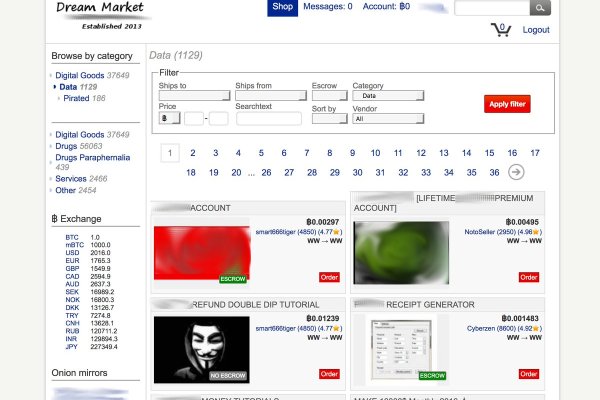The image size is (600, 400).
Task: Open vendor Cyberzen (8600) profile
Action: pyautogui.click(x=504, y=328)
